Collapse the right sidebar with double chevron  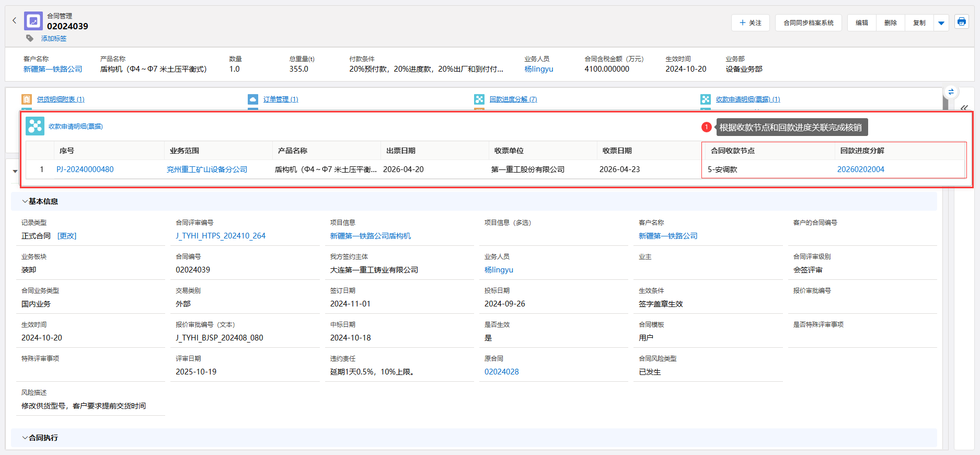(x=964, y=108)
